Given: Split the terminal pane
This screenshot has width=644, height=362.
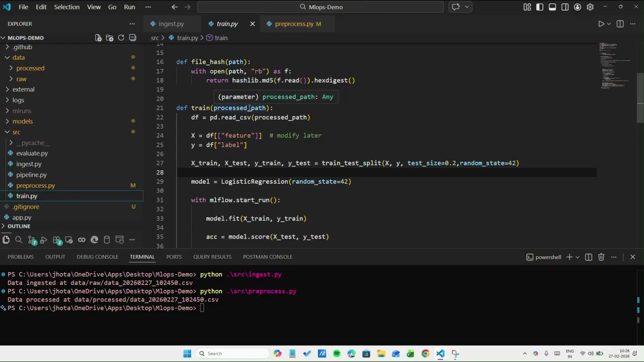Looking at the screenshot, I should (x=588, y=257).
